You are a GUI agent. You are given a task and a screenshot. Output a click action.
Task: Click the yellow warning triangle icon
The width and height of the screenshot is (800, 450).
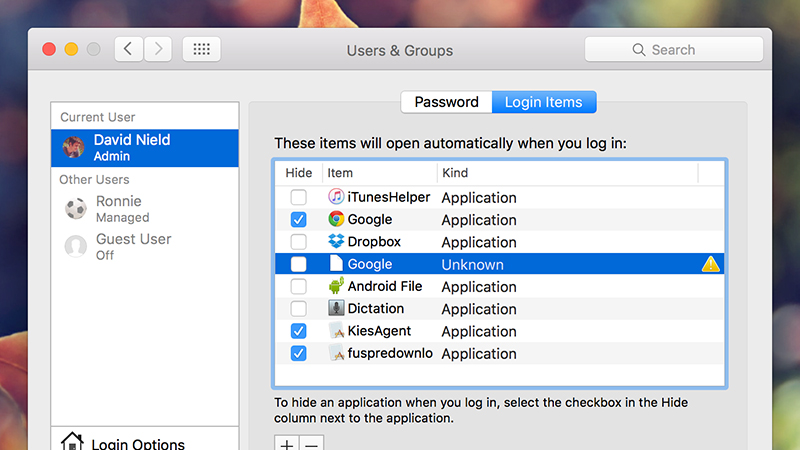click(x=710, y=264)
